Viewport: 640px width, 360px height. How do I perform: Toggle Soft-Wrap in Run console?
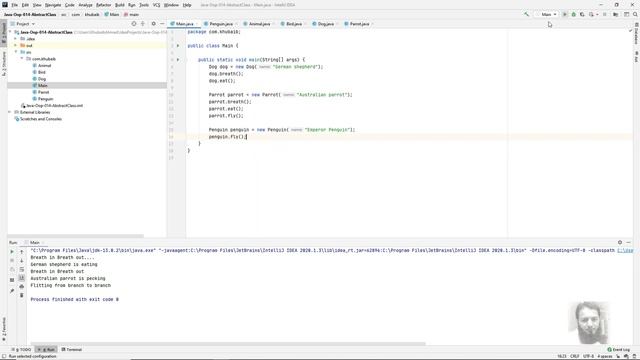click(x=22, y=269)
